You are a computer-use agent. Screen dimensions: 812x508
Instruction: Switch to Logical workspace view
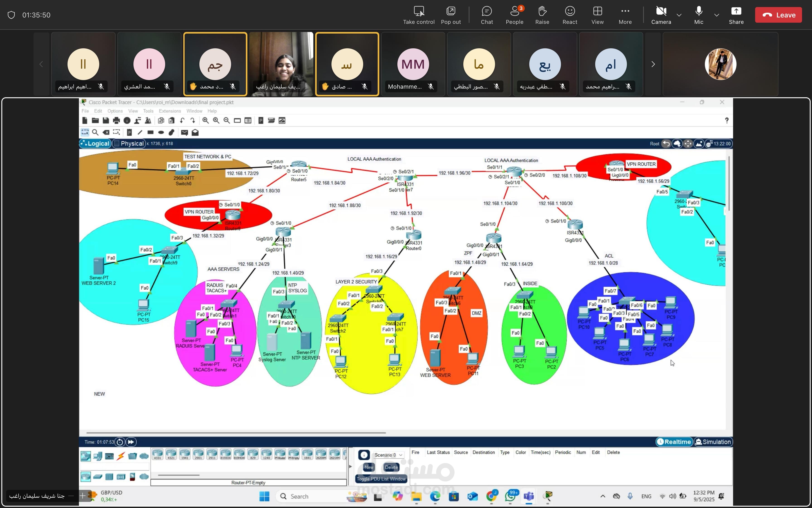pos(95,144)
